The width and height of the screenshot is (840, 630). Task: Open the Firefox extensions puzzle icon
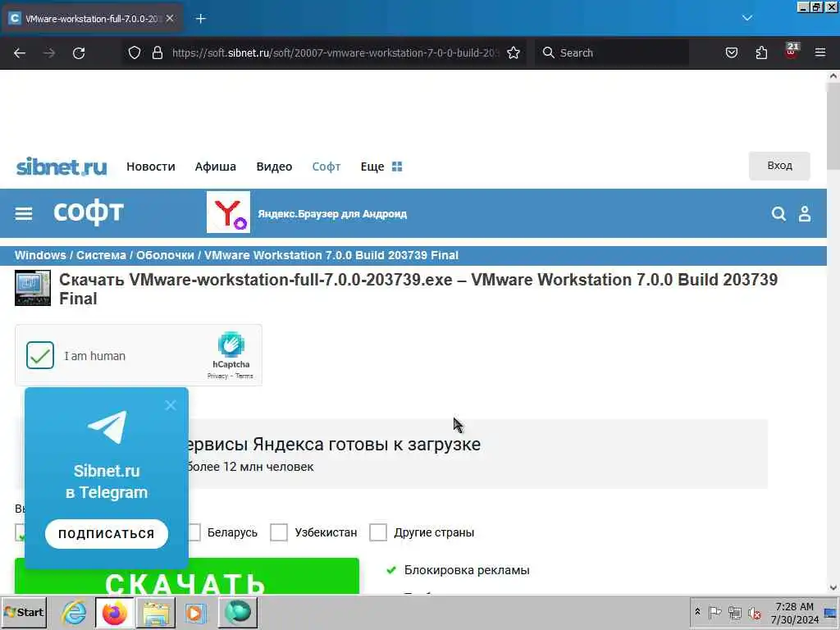pyautogui.click(x=761, y=52)
